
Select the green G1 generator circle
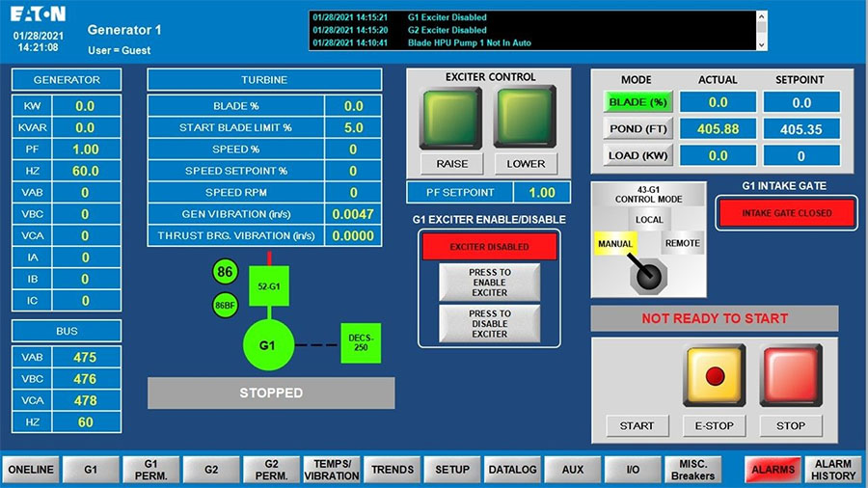point(270,345)
